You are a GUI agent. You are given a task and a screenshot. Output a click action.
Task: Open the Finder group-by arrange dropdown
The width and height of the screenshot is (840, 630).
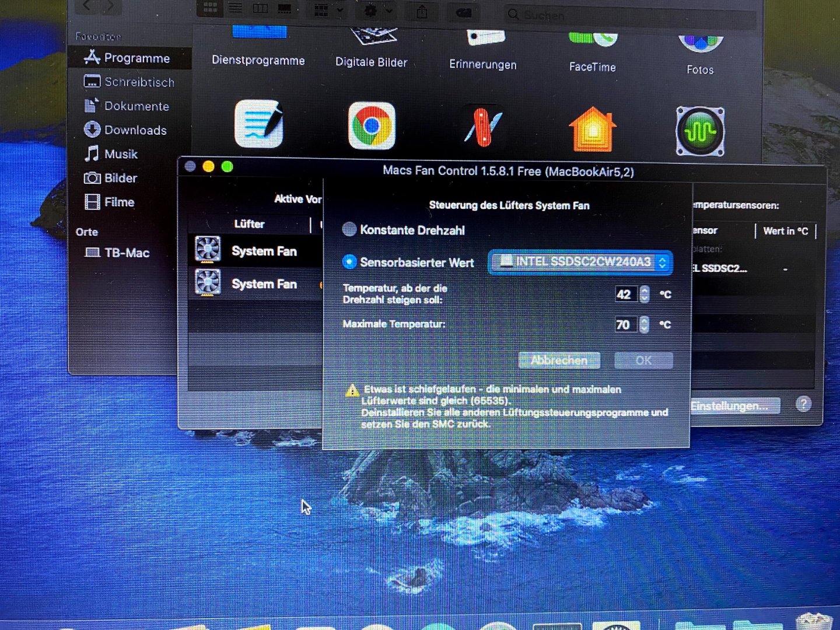(x=328, y=10)
